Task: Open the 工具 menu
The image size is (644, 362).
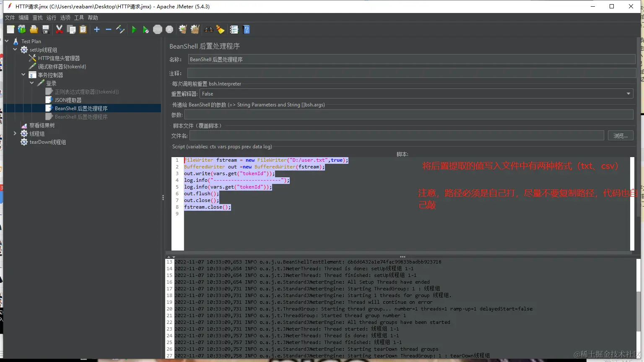Action: (79, 18)
